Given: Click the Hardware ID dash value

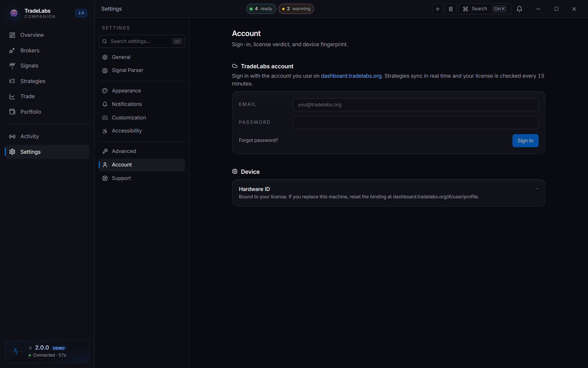Looking at the screenshot, I should click(x=537, y=189).
